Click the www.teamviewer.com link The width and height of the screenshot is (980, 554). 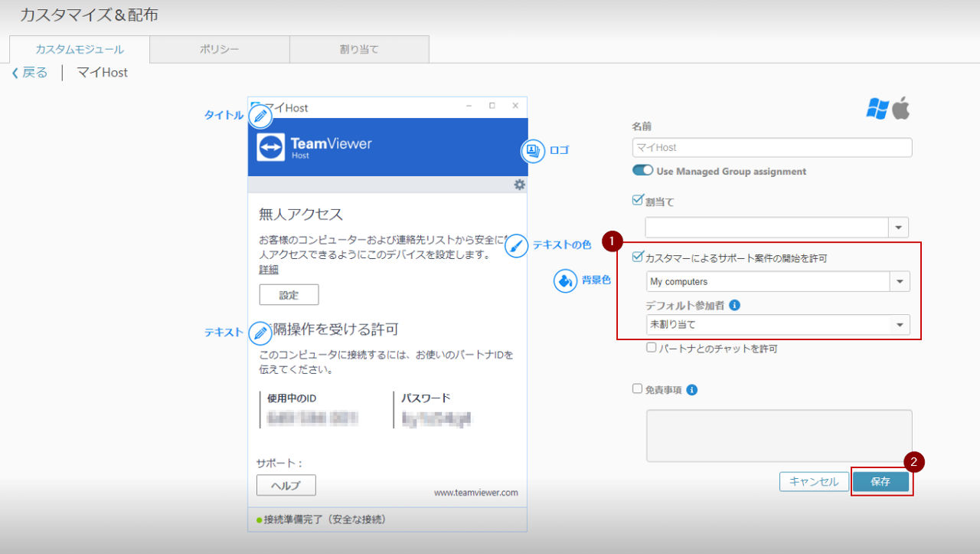tap(476, 493)
